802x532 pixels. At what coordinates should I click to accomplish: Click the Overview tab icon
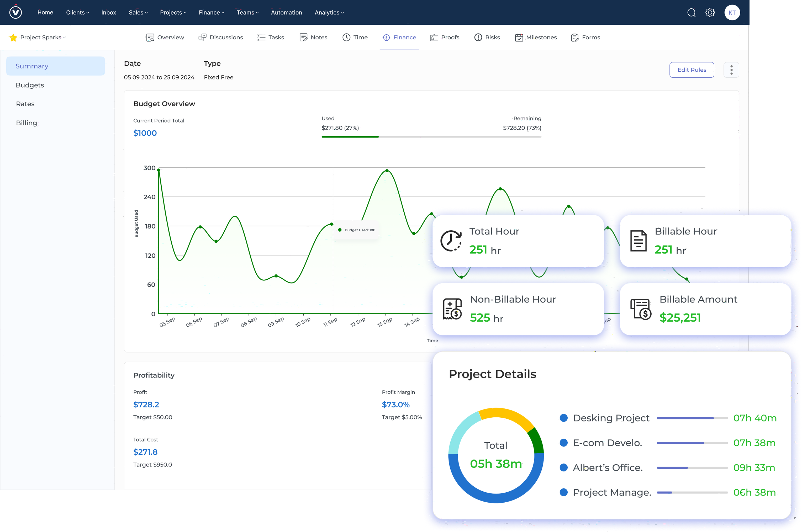tap(150, 37)
